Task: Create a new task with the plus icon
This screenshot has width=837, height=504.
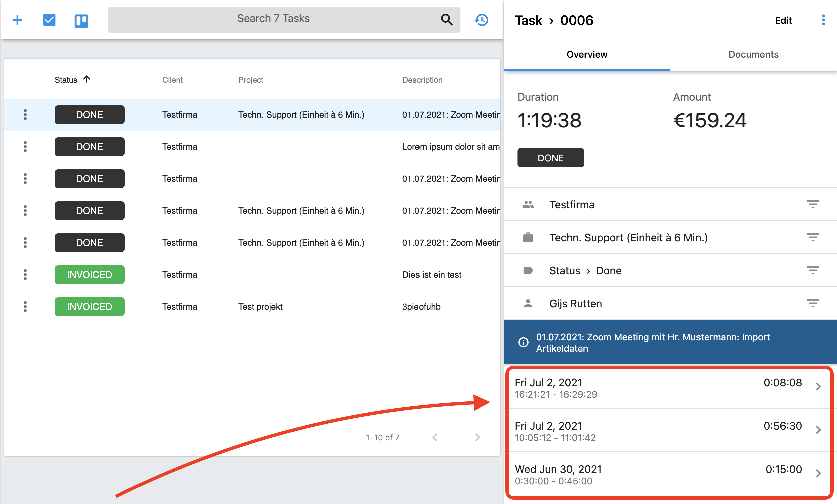Action: pos(17,20)
